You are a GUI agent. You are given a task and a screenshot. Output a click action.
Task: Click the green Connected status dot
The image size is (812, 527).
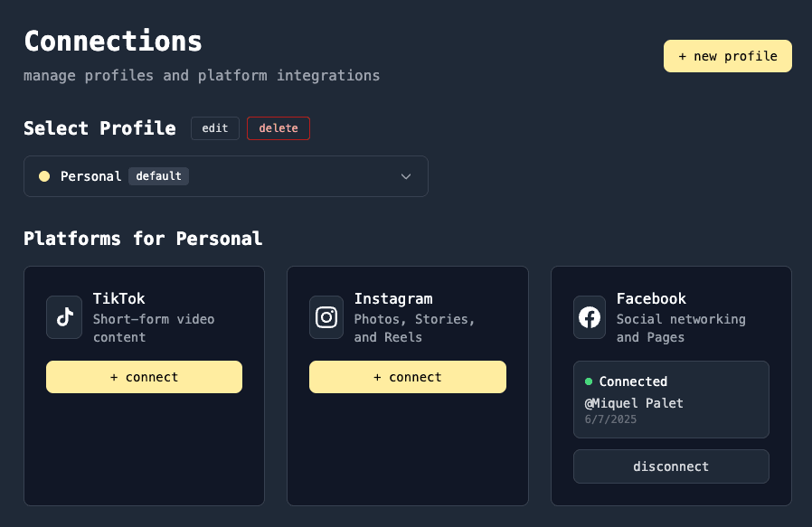[x=590, y=381]
